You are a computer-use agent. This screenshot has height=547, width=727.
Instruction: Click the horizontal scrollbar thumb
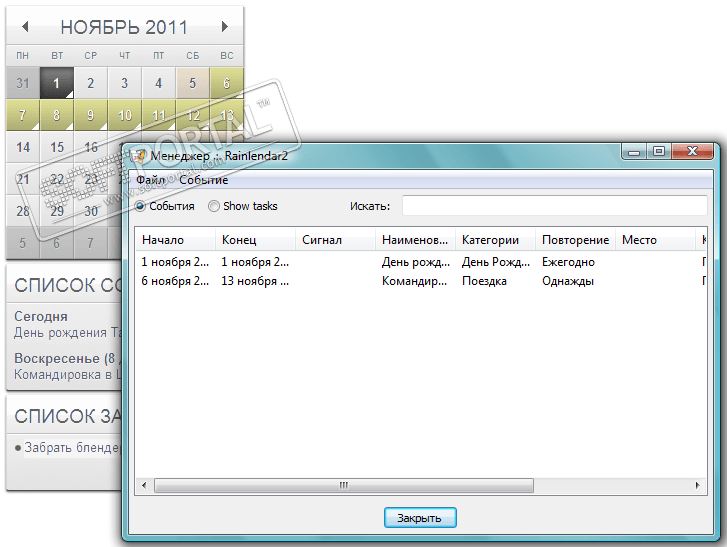coord(344,485)
